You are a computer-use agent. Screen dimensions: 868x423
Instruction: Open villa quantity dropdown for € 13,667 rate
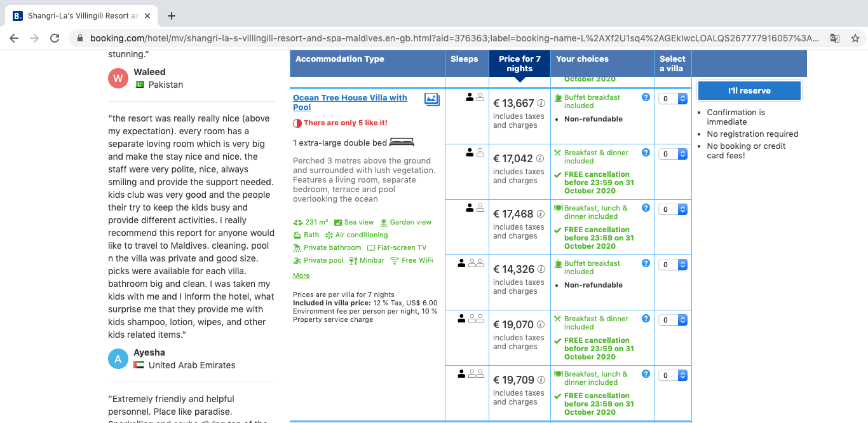pyautogui.click(x=673, y=99)
